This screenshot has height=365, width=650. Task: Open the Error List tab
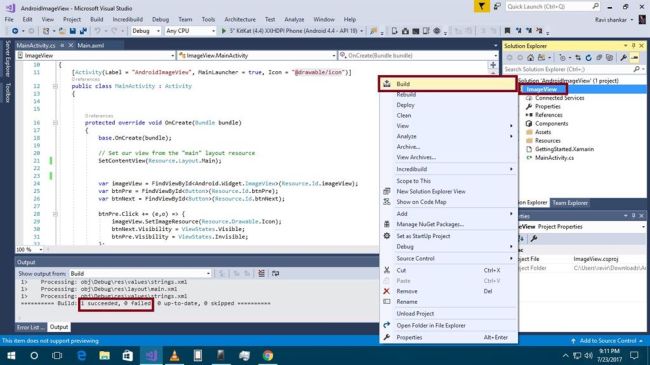coord(31,327)
